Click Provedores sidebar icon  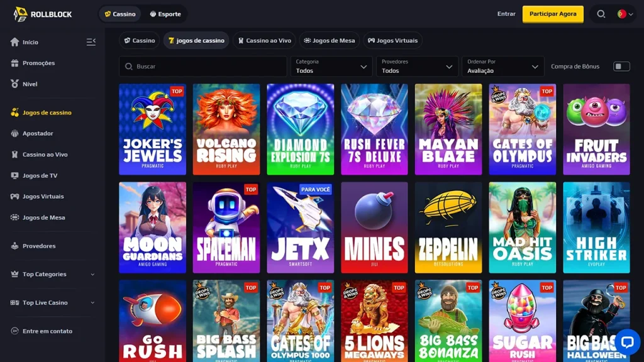(x=15, y=246)
